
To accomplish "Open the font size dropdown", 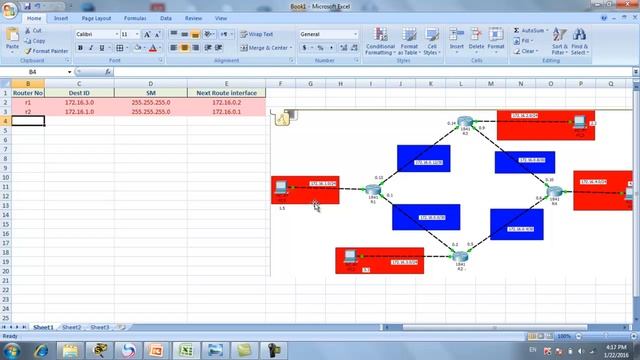I will pos(137,34).
